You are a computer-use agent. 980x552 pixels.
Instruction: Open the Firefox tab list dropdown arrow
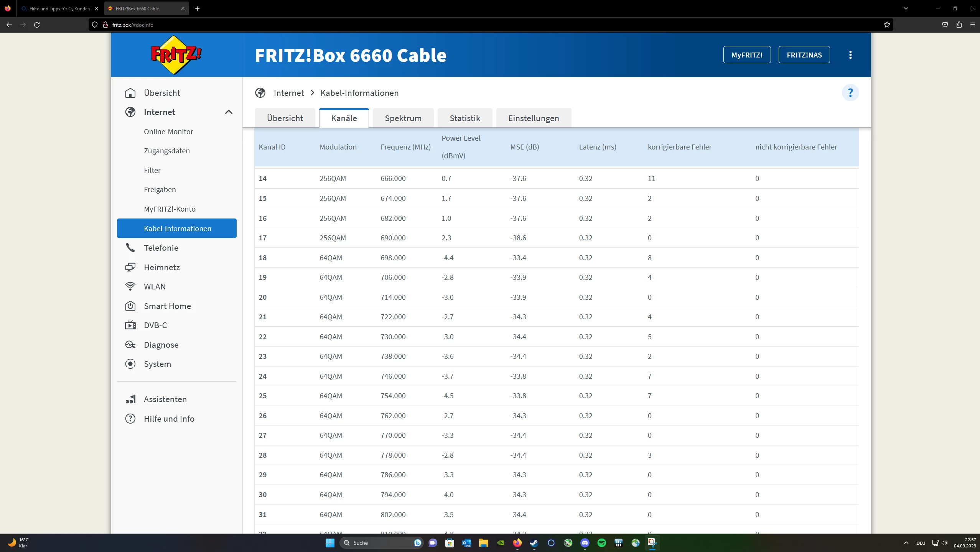click(906, 8)
